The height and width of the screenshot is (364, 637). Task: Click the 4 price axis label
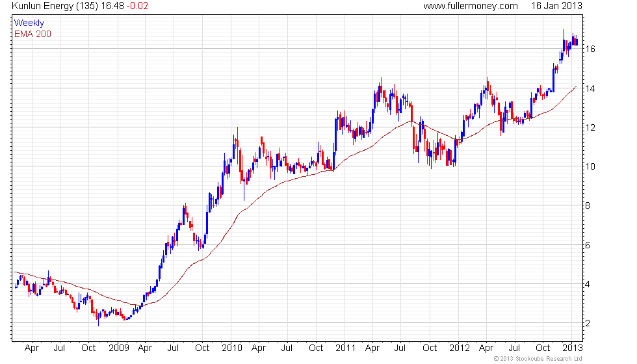(588, 284)
